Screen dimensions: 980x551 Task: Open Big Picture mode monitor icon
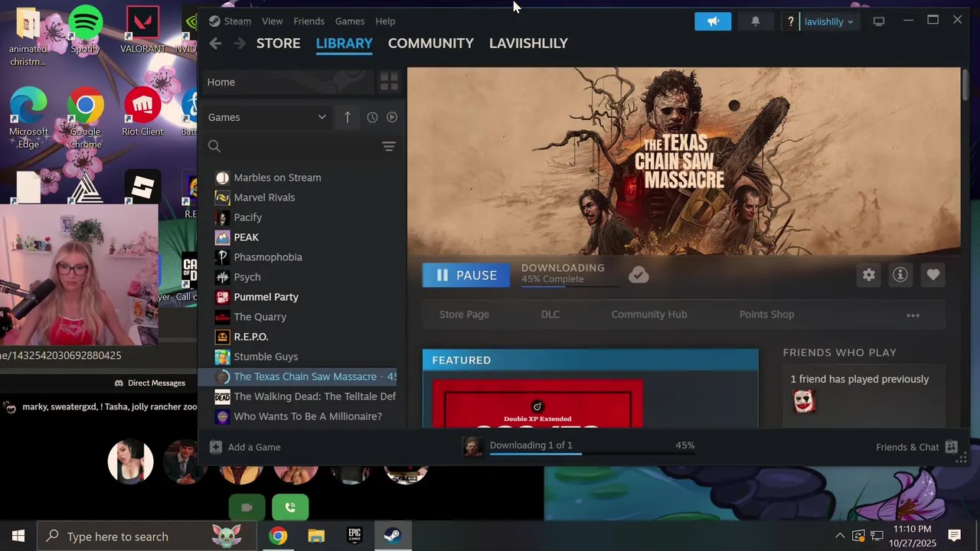click(879, 21)
